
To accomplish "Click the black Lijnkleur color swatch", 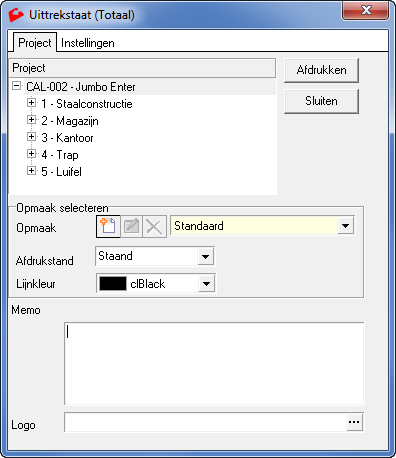I will click(x=113, y=284).
